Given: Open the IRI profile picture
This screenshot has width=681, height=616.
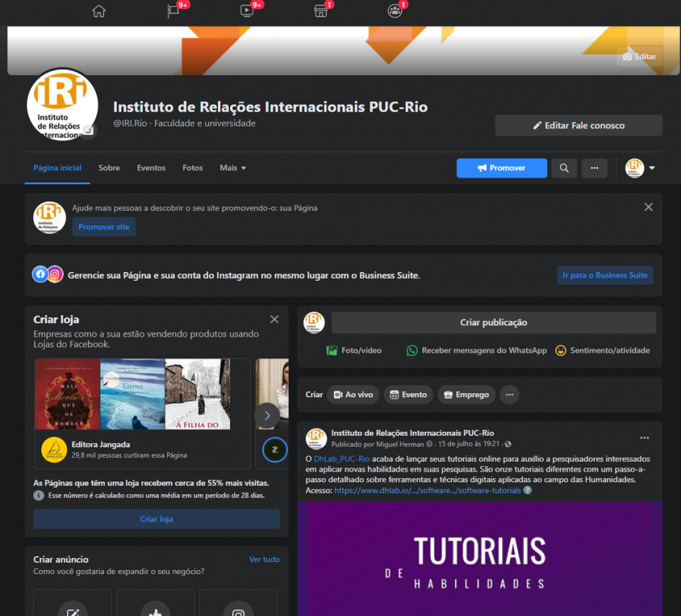Looking at the screenshot, I should (62, 104).
